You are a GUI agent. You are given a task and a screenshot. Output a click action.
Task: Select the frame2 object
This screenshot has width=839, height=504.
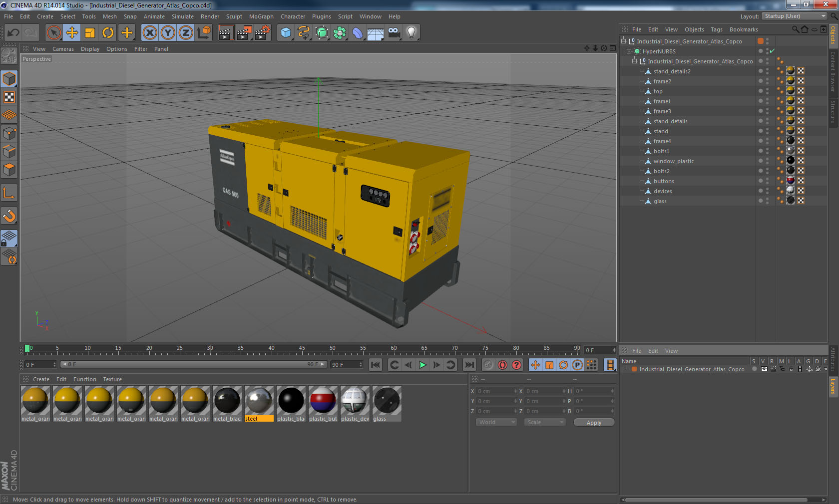(662, 81)
